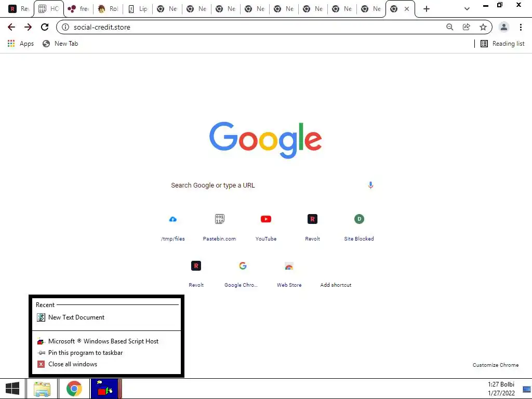Close the active tab

coord(406,9)
